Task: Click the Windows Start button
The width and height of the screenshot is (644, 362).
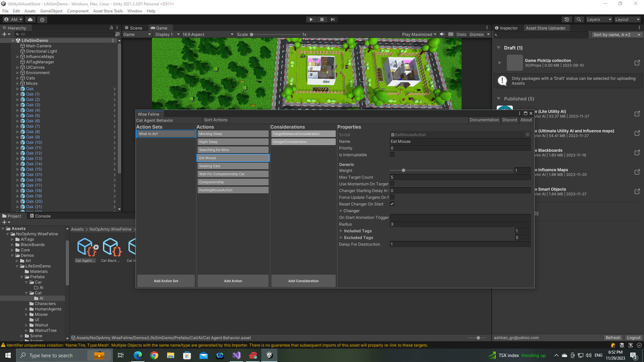Action: pyautogui.click(x=8, y=355)
